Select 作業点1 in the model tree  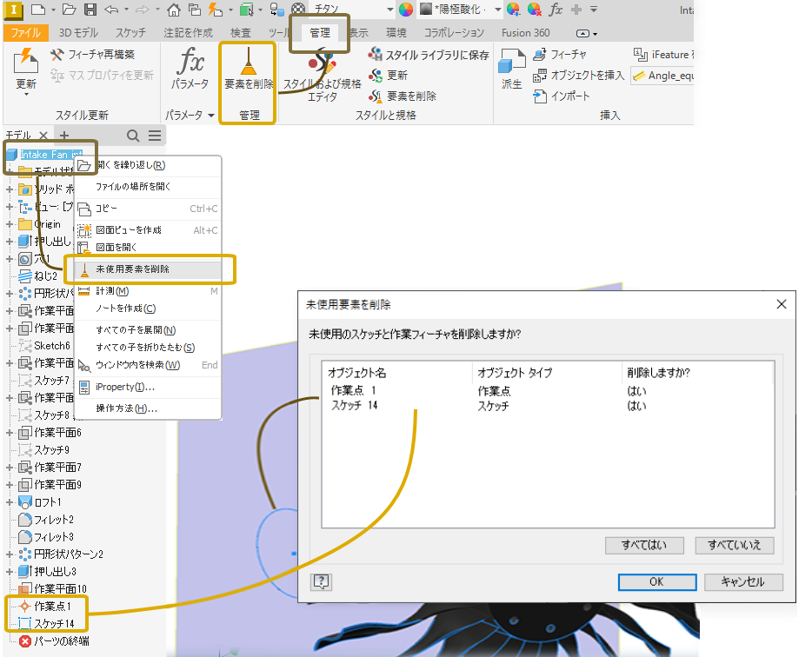click(x=52, y=607)
